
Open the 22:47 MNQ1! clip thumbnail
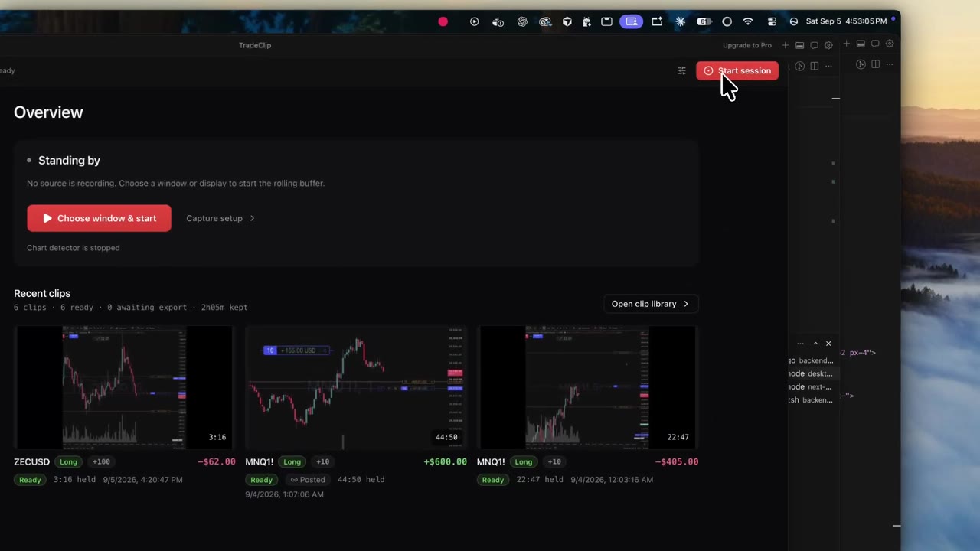coord(587,387)
